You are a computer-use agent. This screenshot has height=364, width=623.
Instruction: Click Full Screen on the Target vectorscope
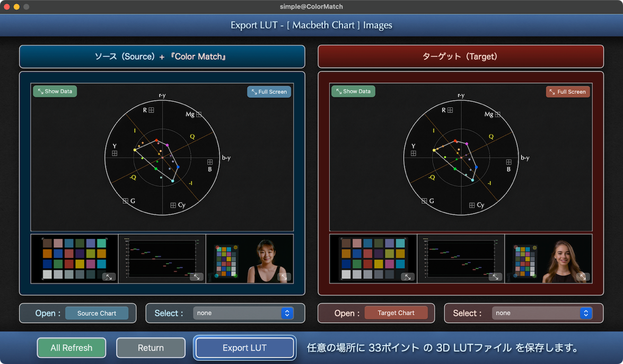[x=568, y=92]
